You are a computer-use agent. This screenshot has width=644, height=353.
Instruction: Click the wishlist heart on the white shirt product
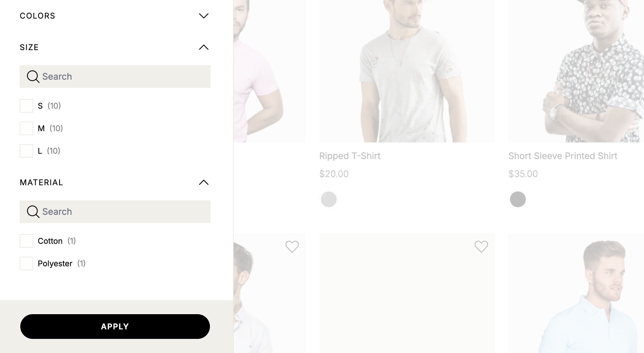292,247
